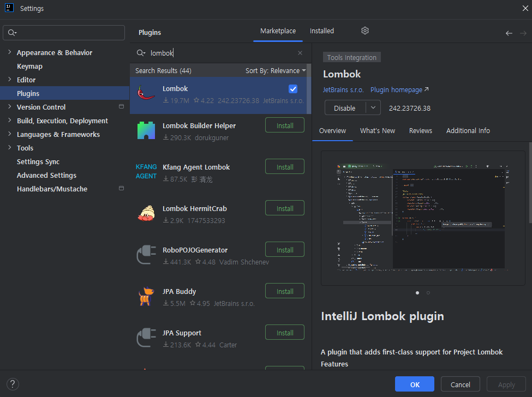The image size is (532, 397).
Task: Show the second screenshot via pagination dot
Action: click(428, 293)
